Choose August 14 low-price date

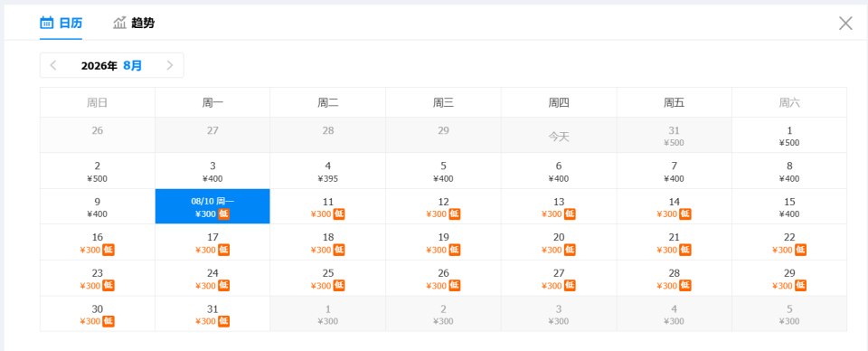[x=675, y=206]
